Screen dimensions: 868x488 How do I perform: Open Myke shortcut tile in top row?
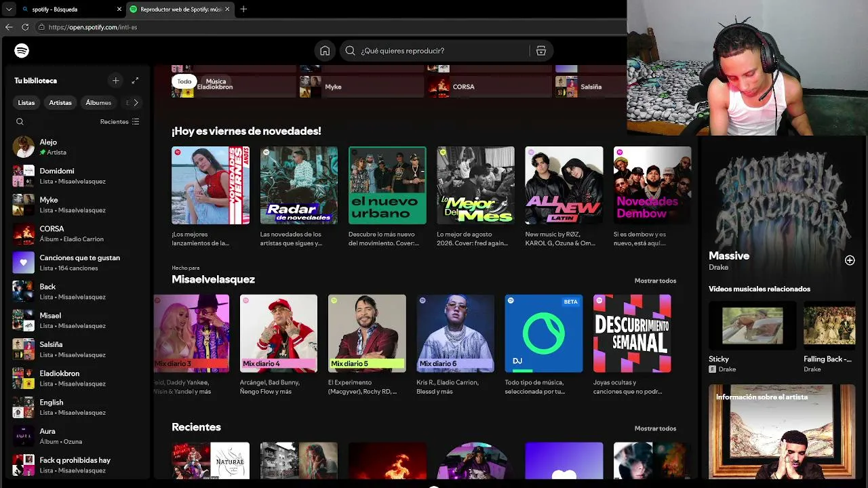(x=361, y=87)
